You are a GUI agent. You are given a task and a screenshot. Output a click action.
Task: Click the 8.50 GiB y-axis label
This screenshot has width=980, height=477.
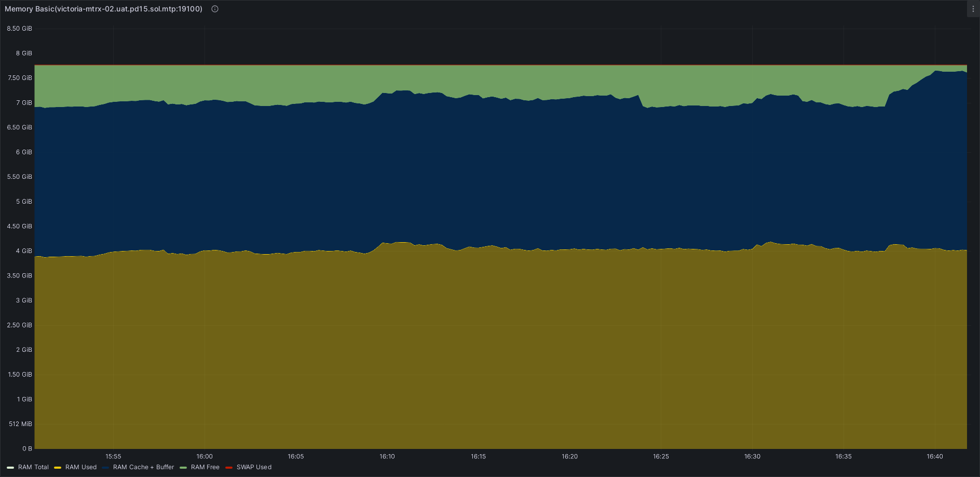[x=20, y=29]
